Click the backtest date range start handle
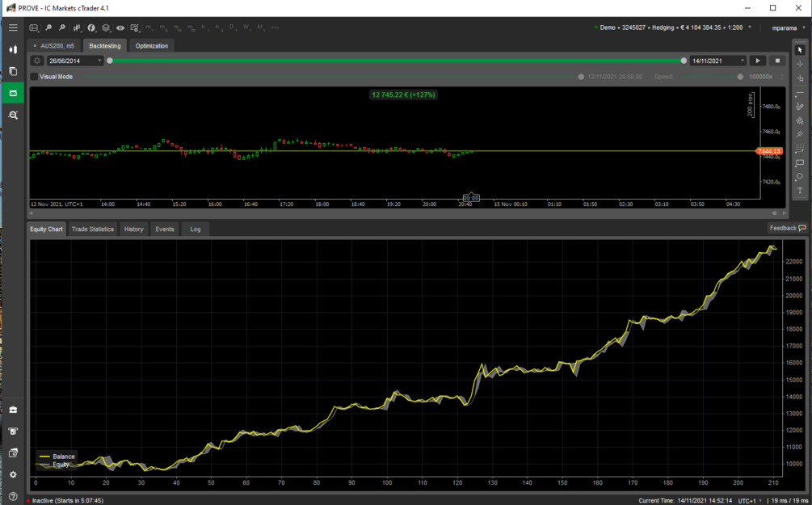 pos(110,61)
